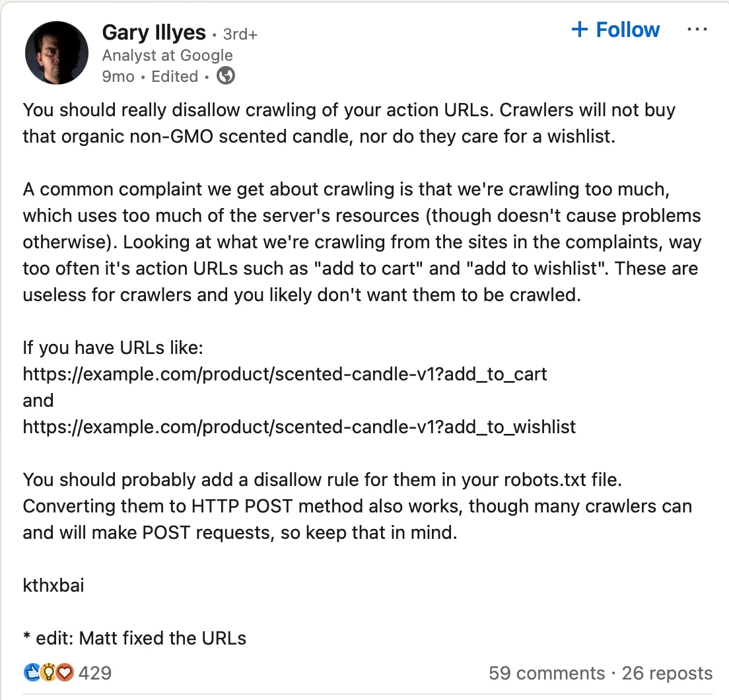Screen dimensions: 729x700
Task: Open the post options three-dot menu
Action: (697, 29)
